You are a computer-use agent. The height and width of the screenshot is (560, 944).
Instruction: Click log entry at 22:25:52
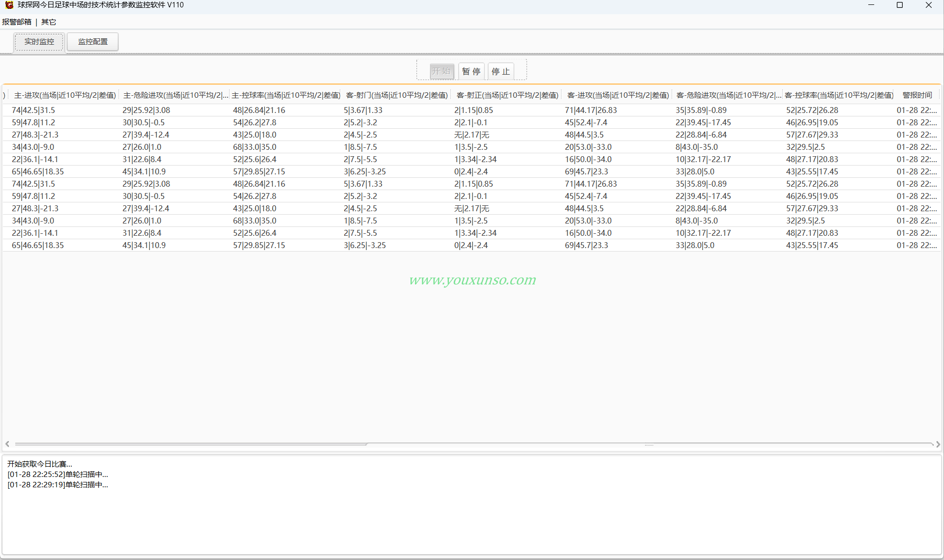[58, 475]
